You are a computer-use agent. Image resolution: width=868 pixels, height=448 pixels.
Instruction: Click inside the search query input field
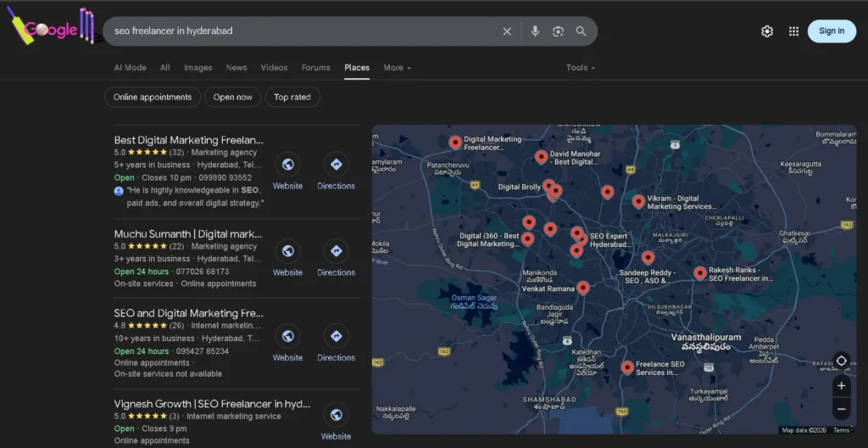click(304, 31)
